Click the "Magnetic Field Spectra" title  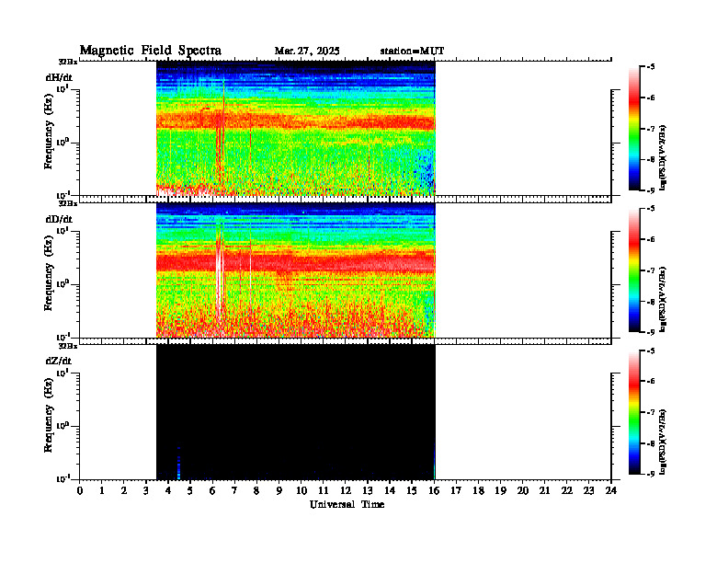coord(151,51)
